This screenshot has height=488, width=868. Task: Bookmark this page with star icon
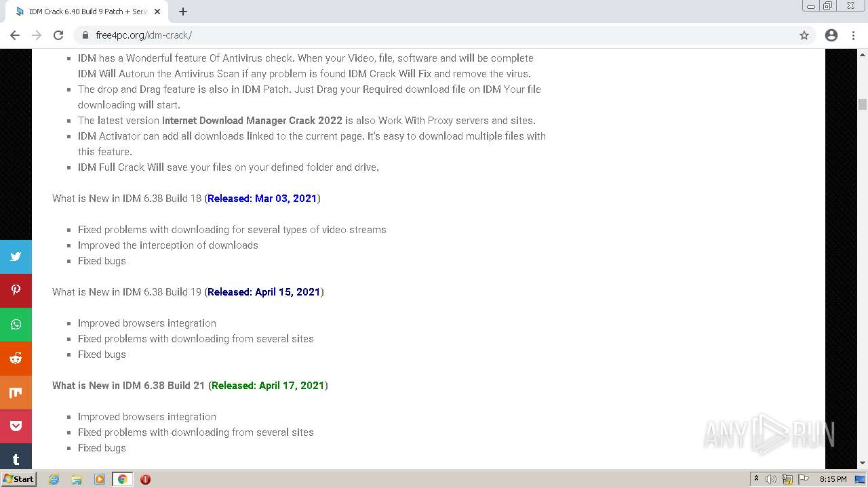pos(804,35)
